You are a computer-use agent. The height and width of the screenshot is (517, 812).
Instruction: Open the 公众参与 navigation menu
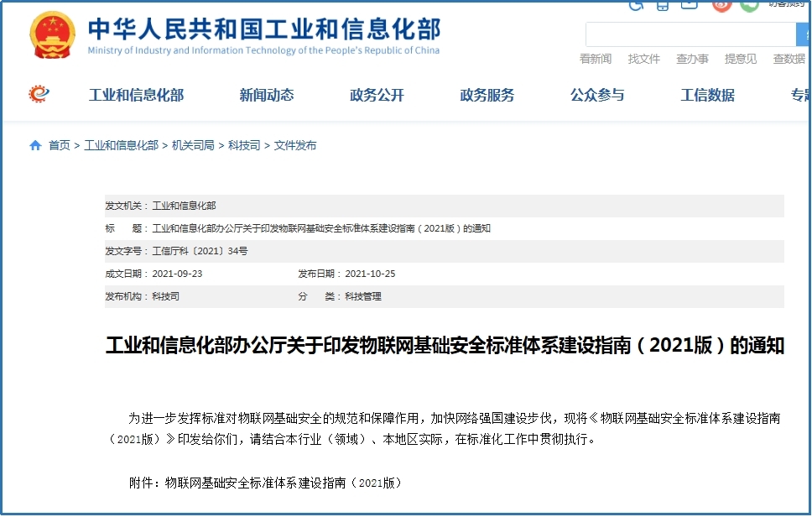click(597, 96)
